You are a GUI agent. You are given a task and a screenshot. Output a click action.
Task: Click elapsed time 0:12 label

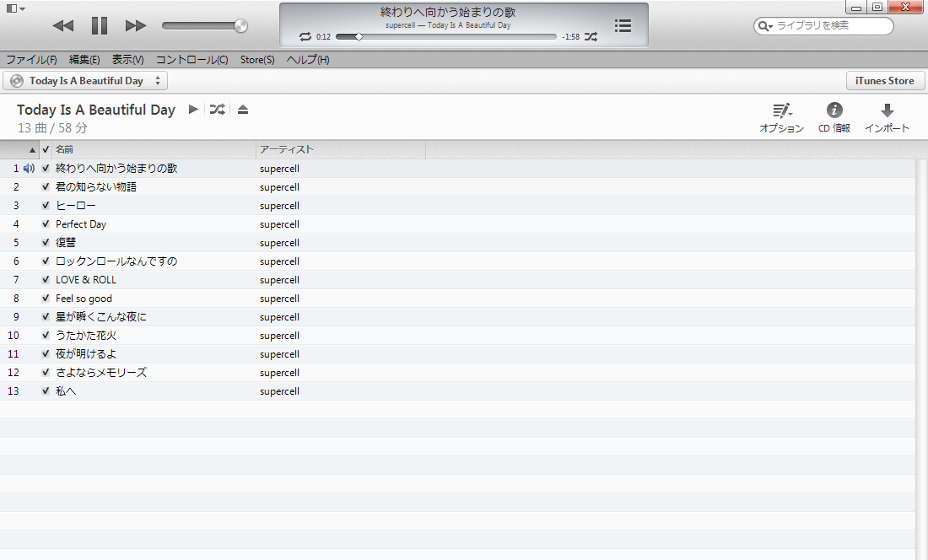[x=323, y=36]
